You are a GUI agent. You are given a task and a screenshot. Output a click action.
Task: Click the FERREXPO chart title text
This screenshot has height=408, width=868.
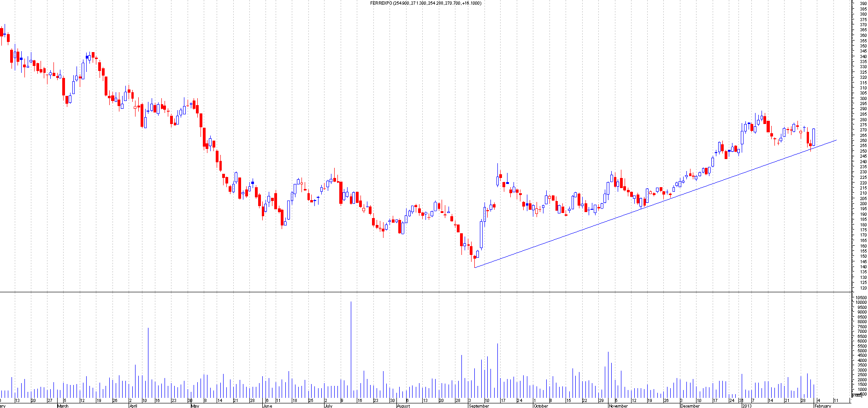[425, 3]
